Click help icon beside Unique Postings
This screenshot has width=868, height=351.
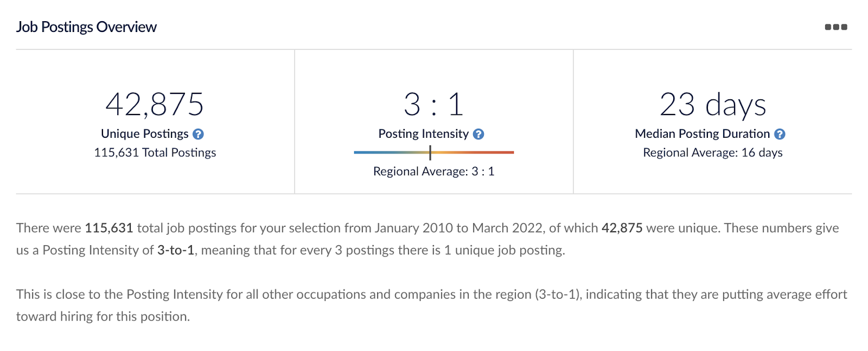[199, 134]
